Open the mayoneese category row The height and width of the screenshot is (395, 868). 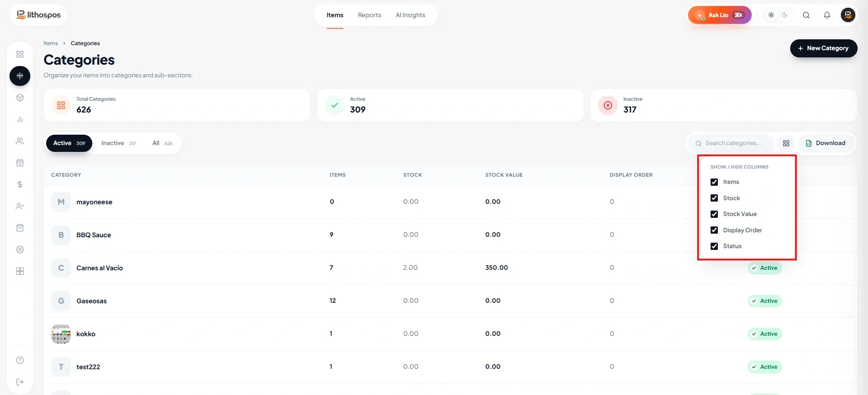(x=450, y=202)
